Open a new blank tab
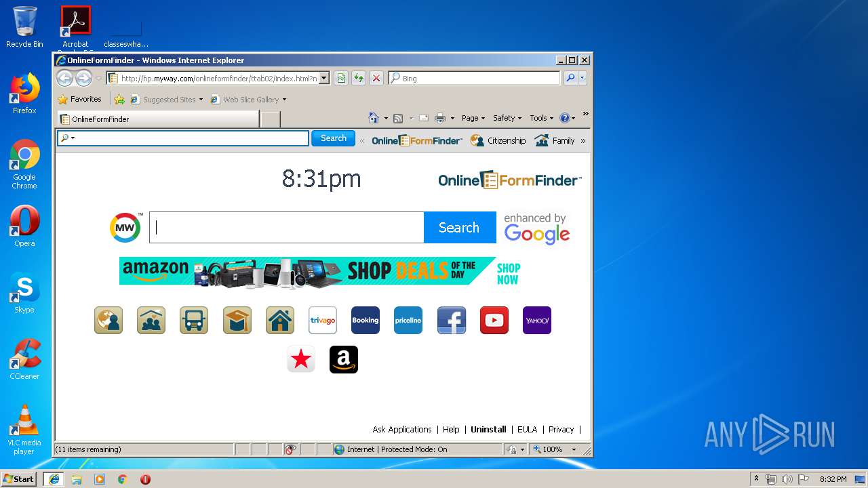 pyautogui.click(x=271, y=119)
